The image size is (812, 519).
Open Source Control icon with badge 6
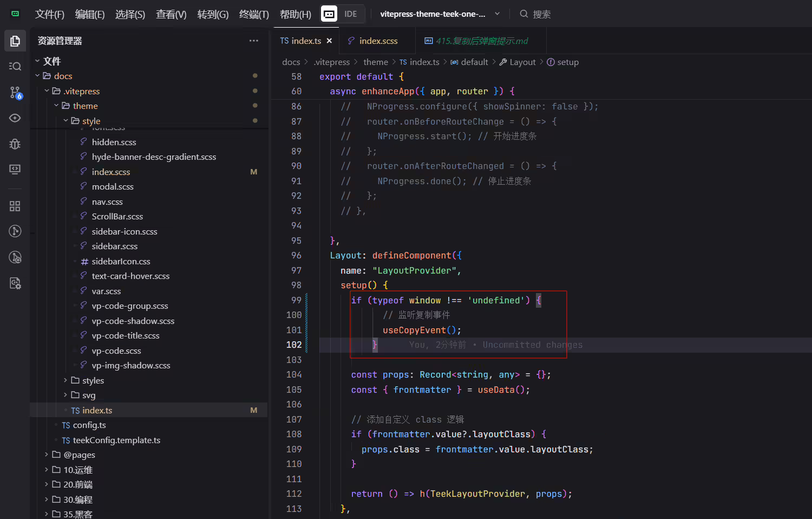click(15, 93)
